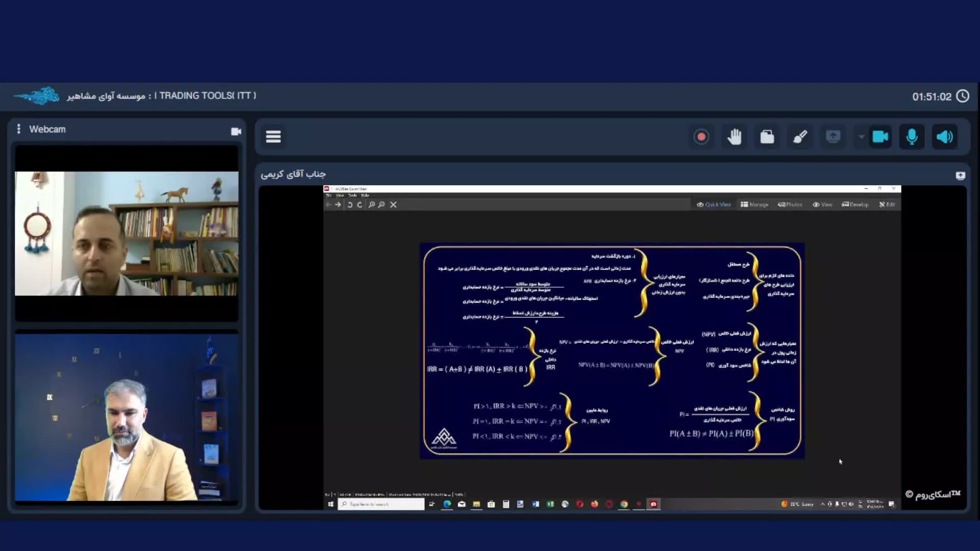Viewport: 980px width, 551px height.
Task: Click active ACDSee red camera taskbar icon
Action: pyautogui.click(x=653, y=504)
